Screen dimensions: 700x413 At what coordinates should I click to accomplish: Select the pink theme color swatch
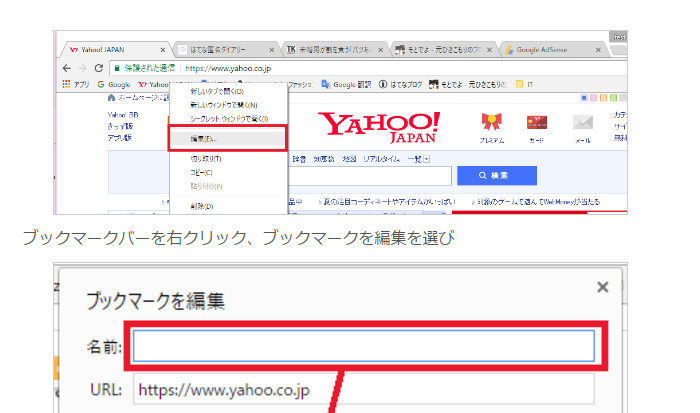(x=593, y=98)
